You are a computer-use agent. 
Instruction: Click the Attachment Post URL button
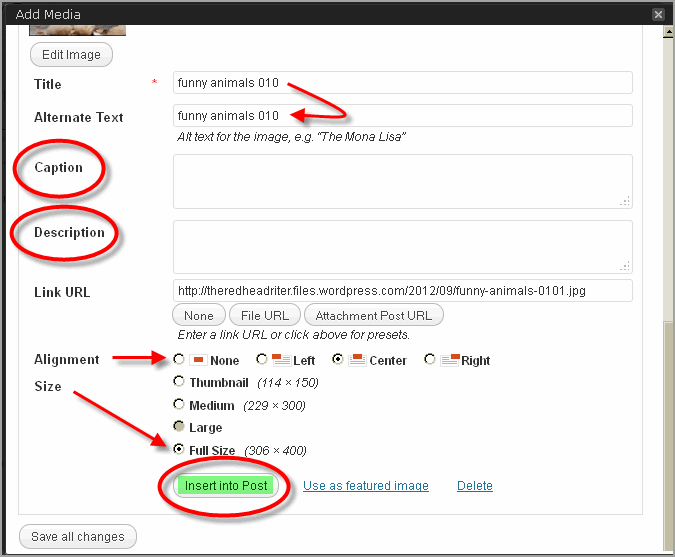click(x=373, y=315)
